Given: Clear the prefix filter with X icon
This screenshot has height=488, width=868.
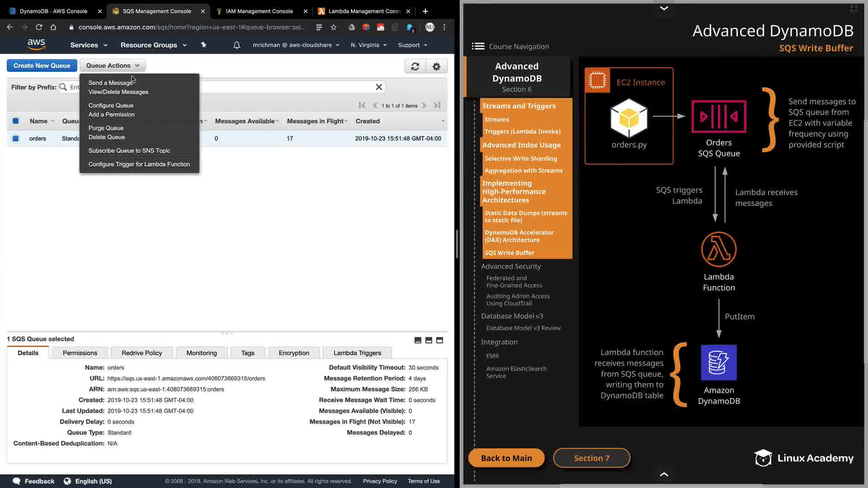Looking at the screenshot, I should (379, 87).
